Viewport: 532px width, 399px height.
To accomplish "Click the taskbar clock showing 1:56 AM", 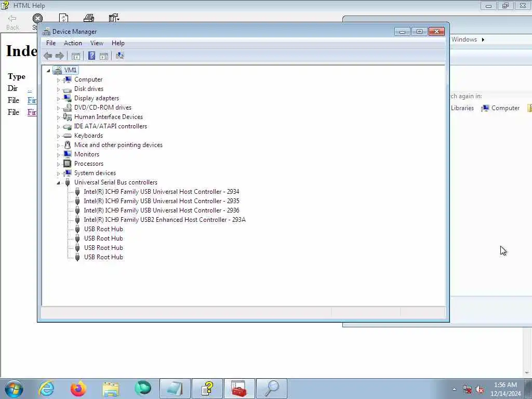I will tap(505, 389).
